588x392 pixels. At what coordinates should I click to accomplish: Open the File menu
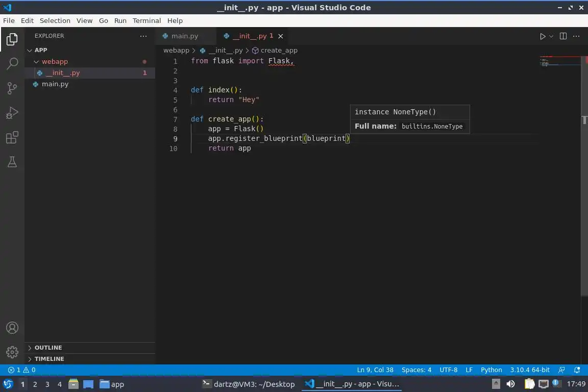pos(9,20)
